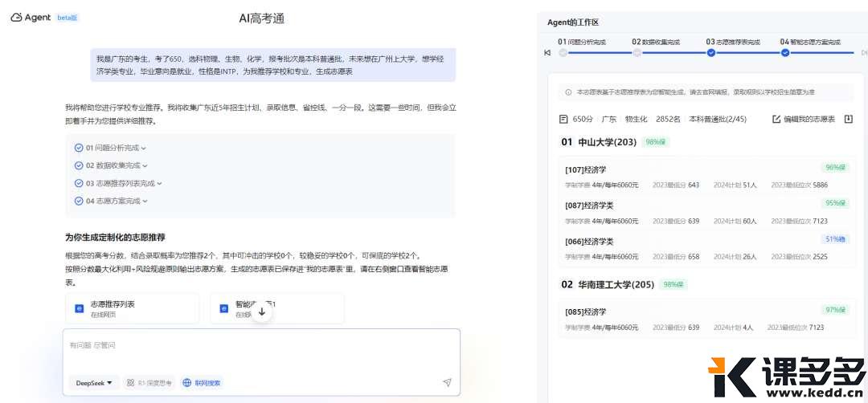Click the scroll-to-bottom arrow button

point(262,311)
